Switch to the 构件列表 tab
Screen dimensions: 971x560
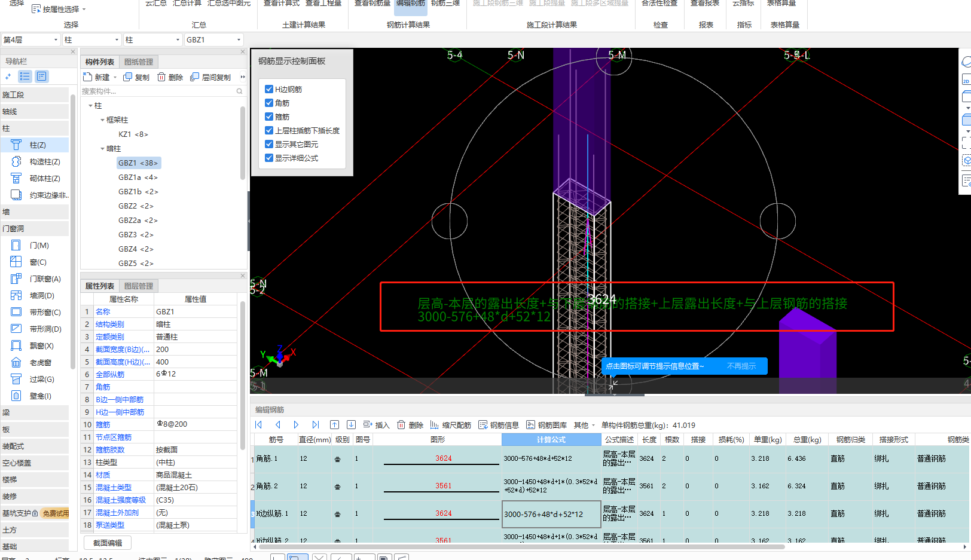(x=99, y=62)
